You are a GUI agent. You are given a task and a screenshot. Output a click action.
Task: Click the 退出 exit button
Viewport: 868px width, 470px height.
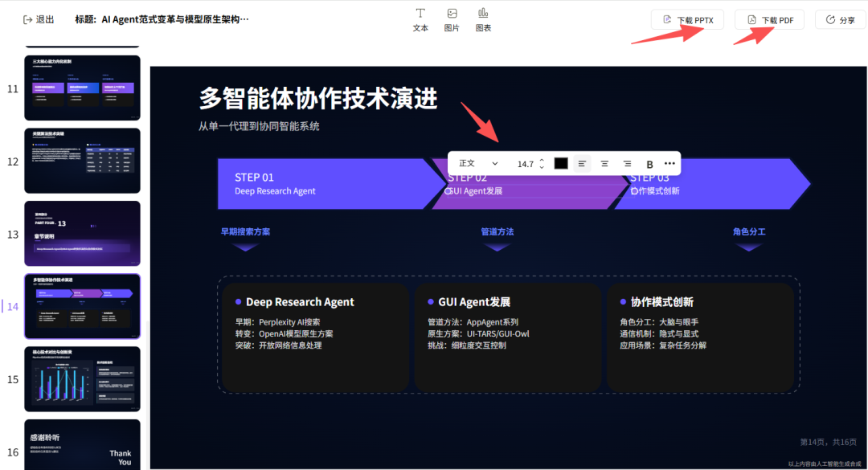point(39,19)
